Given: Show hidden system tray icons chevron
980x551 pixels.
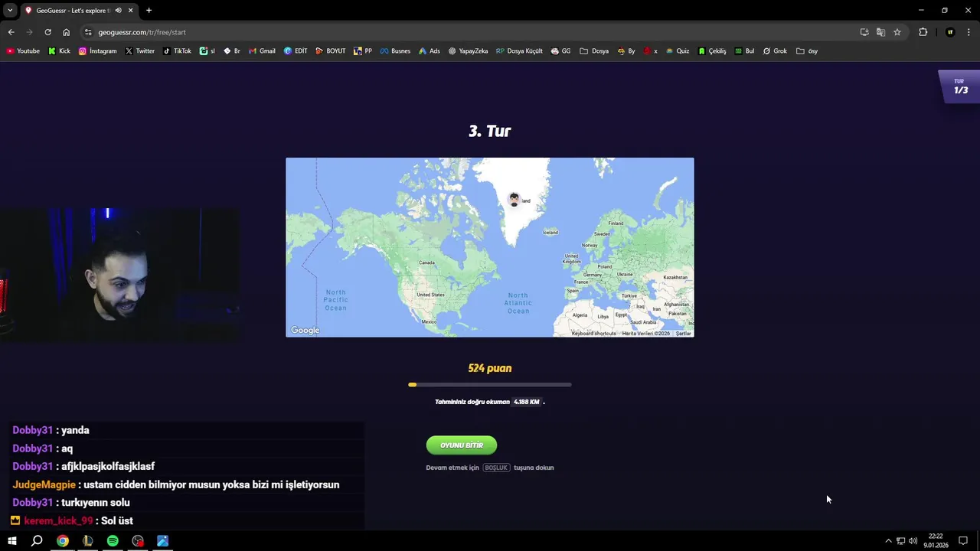Looking at the screenshot, I should click(888, 541).
